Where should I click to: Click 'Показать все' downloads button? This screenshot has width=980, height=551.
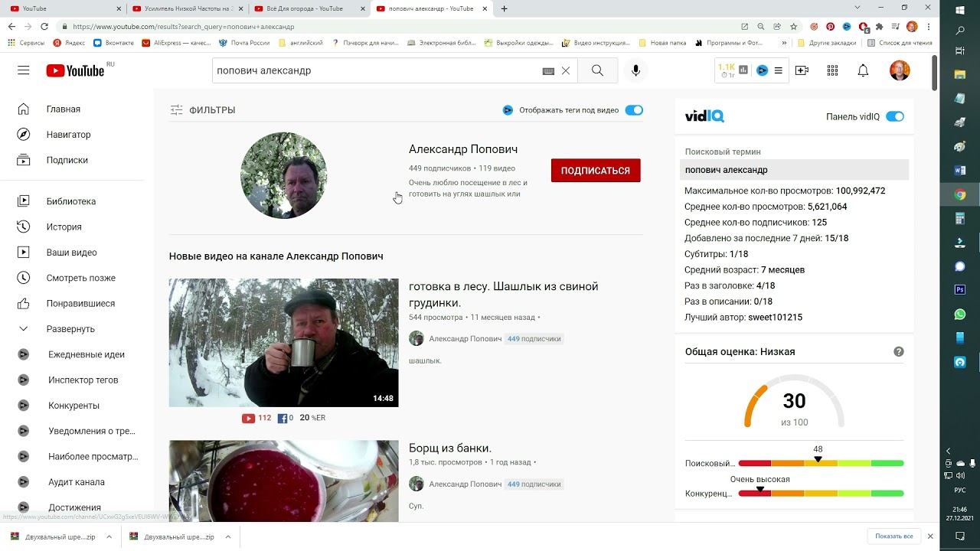(893, 536)
